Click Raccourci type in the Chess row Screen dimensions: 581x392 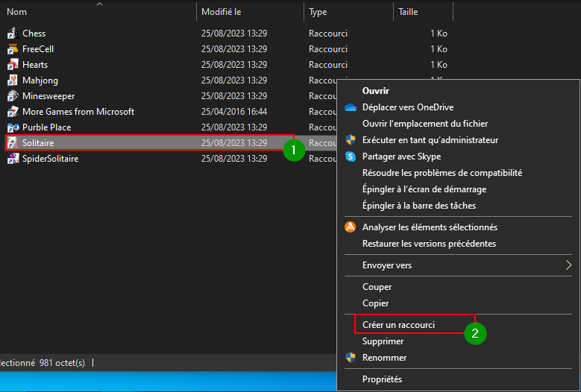tap(328, 34)
